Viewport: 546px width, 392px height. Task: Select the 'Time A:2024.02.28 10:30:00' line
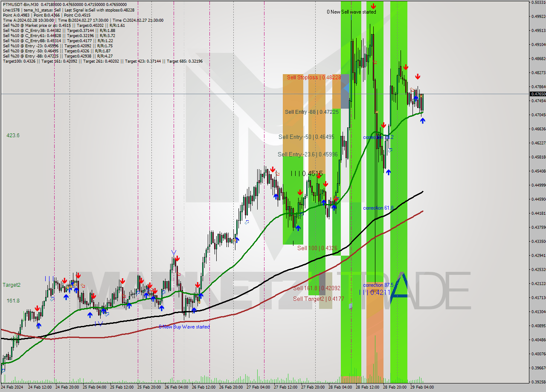pyautogui.click(x=83, y=20)
